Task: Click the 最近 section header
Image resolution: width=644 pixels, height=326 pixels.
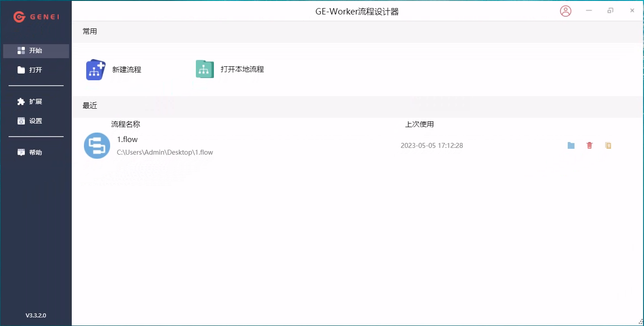Action: click(90, 106)
